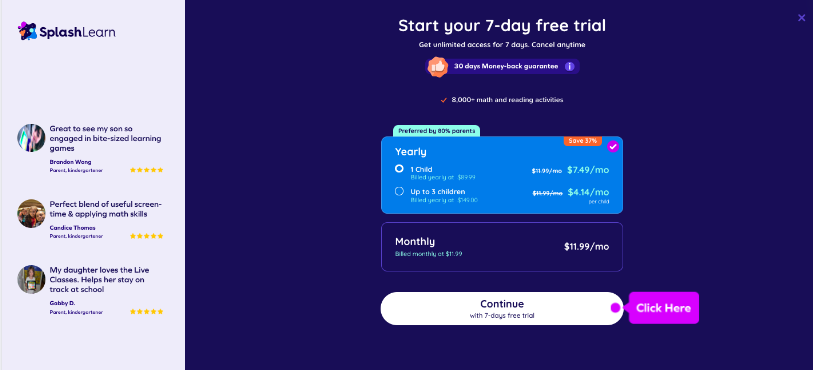The image size is (813, 370).
Task: Click Gabby D.'s five-star rating
Action: 147,311
